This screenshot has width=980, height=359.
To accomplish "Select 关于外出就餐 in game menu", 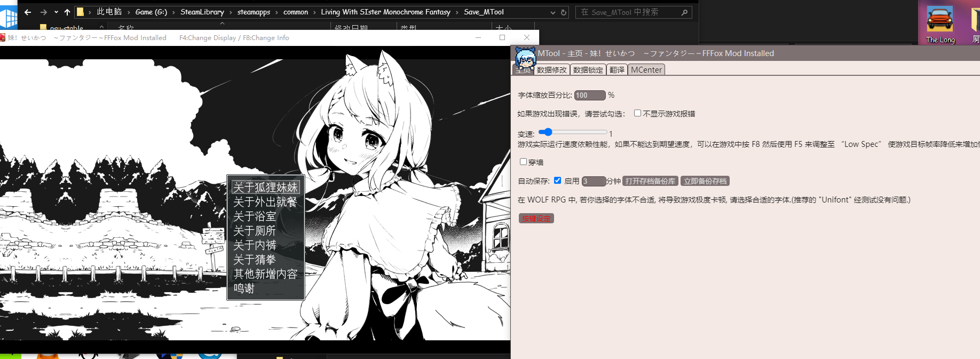I will (x=265, y=202).
